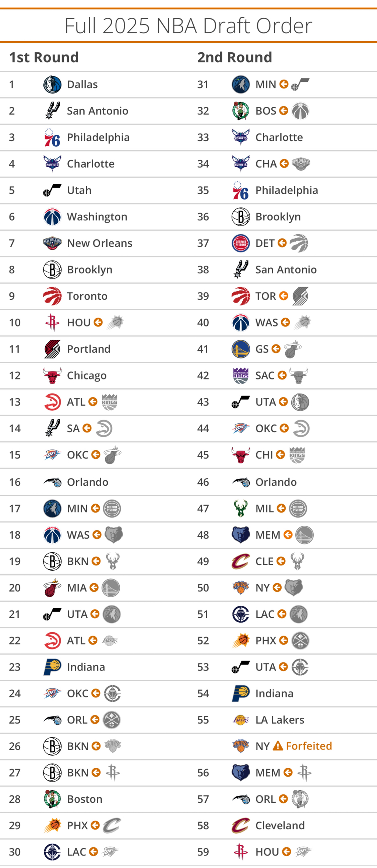
Task: Click the Pacers logo at pick 23
Action: (x=53, y=667)
